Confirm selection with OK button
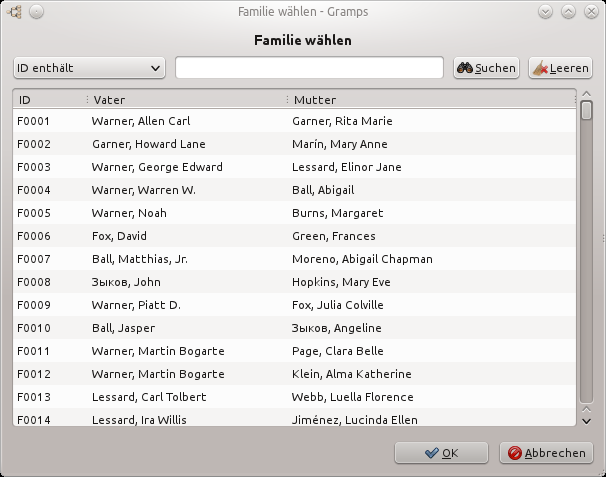Image resolution: width=606 pixels, height=477 pixels. point(441,453)
